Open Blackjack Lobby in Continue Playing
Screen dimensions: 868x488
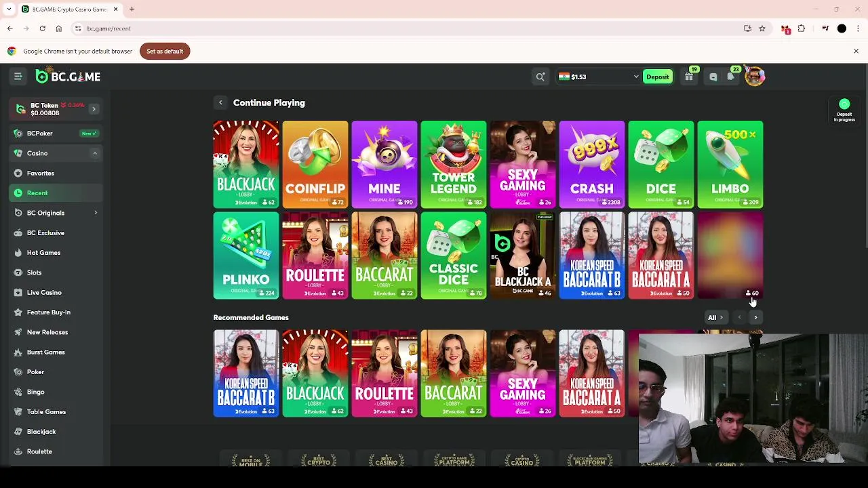click(x=246, y=164)
